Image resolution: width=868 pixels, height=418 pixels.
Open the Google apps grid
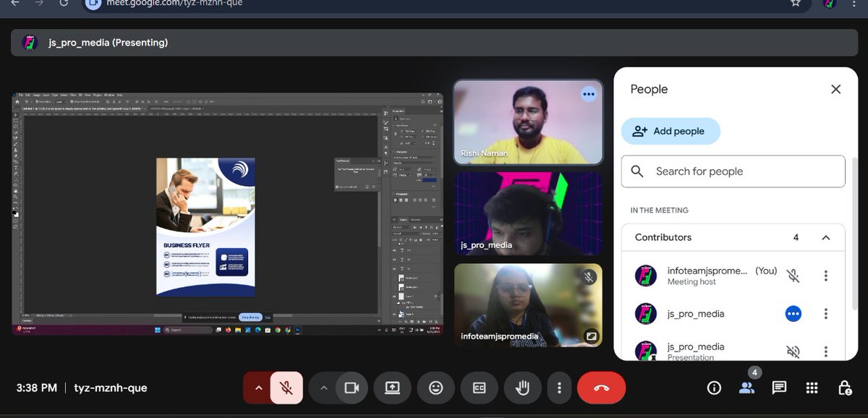(x=812, y=388)
